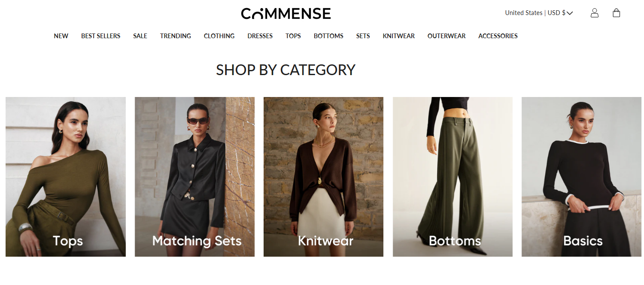The image size is (644, 285).
Task: Select the Tops category image
Action: point(66,177)
